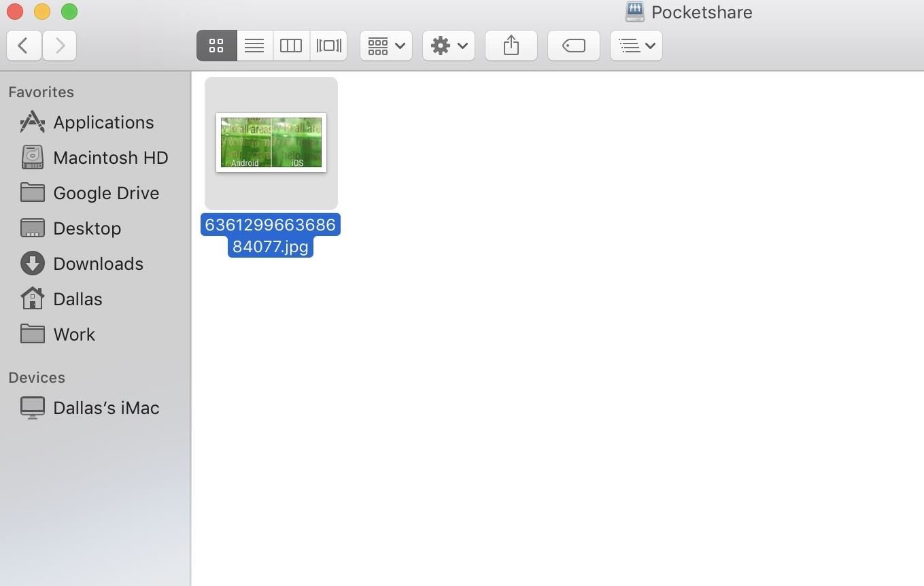Screen dimensions: 924x586
Task: Click the Share button
Action: pos(511,46)
